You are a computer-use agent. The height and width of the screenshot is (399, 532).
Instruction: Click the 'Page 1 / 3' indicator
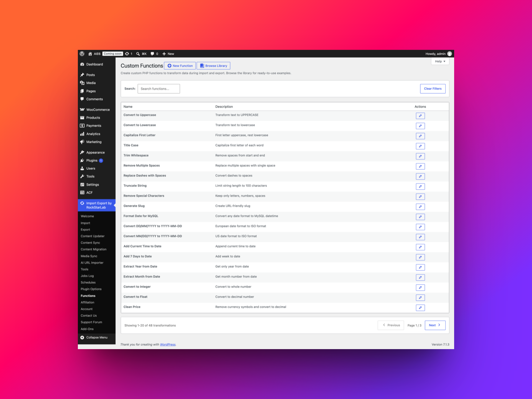click(x=414, y=326)
